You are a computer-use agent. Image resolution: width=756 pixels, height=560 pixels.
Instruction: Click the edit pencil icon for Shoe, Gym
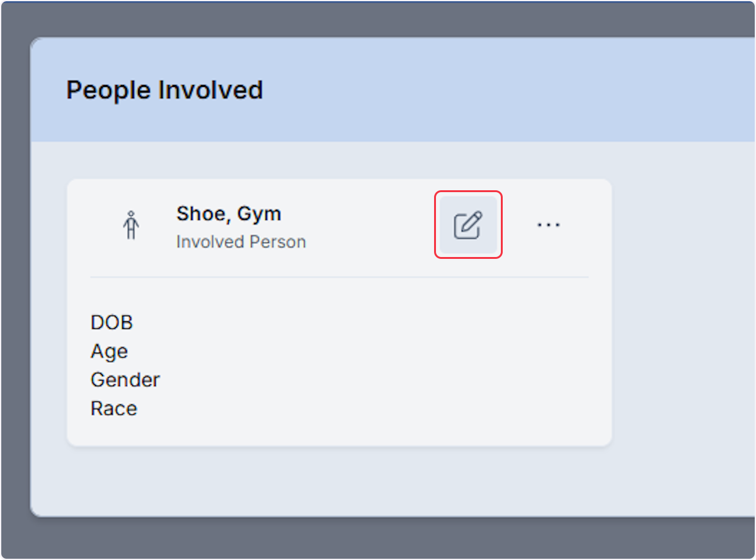click(x=468, y=225)
